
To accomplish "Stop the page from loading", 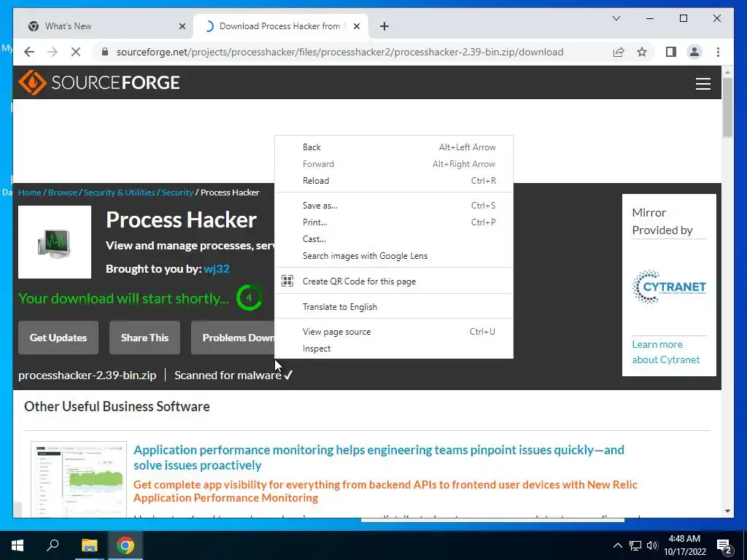I will coord(76,52).
